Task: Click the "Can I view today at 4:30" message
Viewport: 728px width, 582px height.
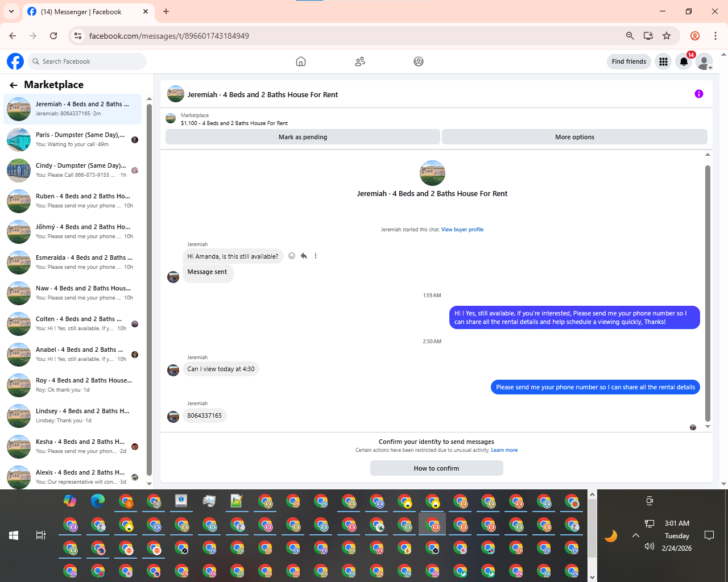Action: pos(221,369)
